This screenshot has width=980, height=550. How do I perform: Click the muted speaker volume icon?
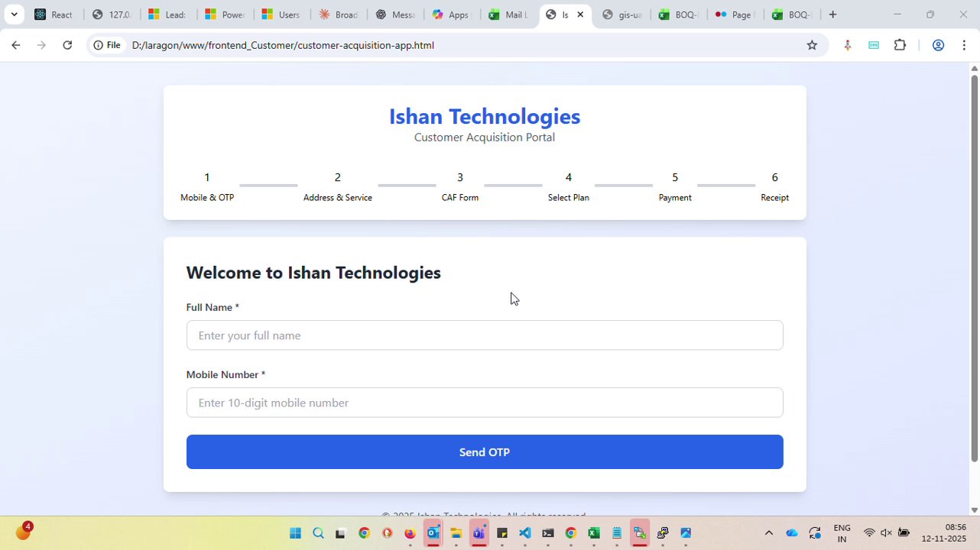tap(886, 533)
